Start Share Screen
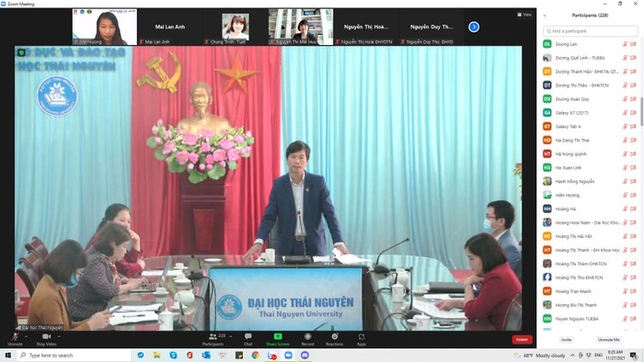 point(278,339)
